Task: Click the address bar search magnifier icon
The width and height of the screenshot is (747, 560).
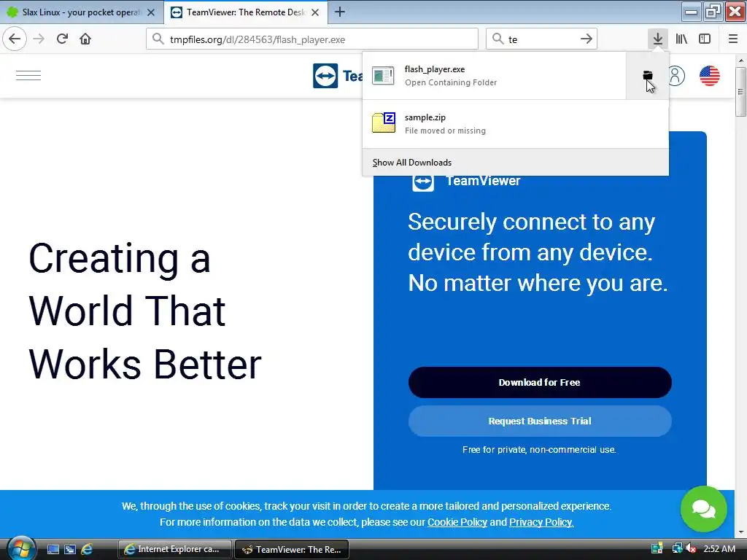Action: [158, 39]
